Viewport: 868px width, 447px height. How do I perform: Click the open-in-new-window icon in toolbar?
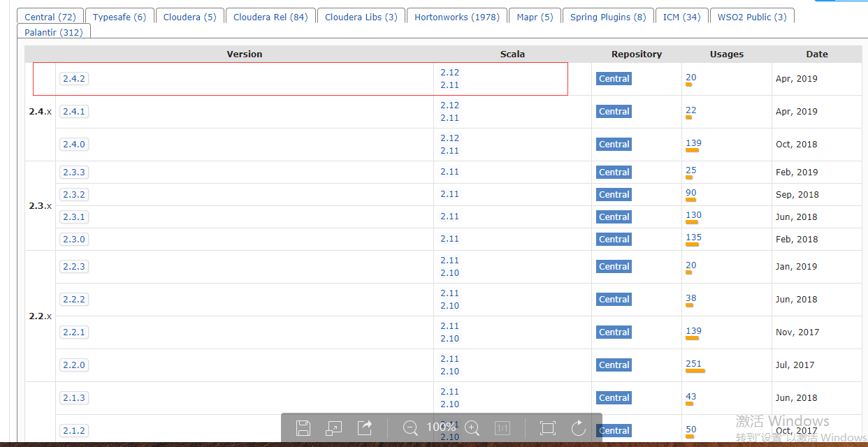(x=334, y=428)
